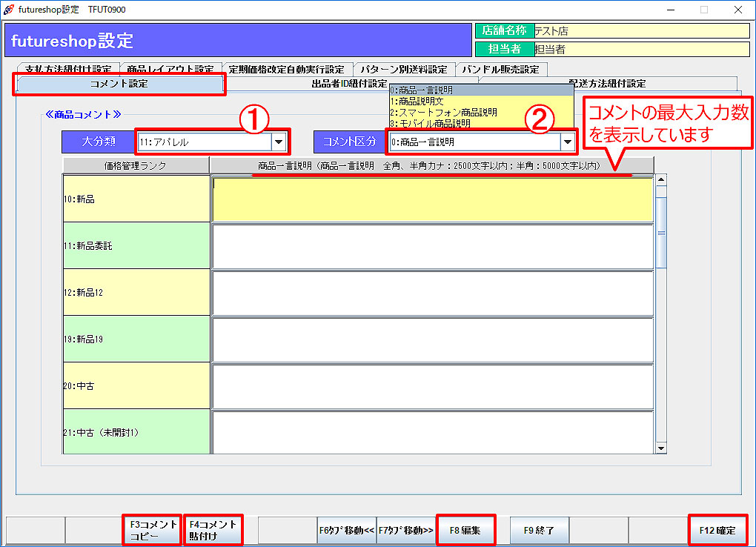Open the 配送方法紐付設定 tab
This screenshot has width=756, height=547.
coord(606,84)
